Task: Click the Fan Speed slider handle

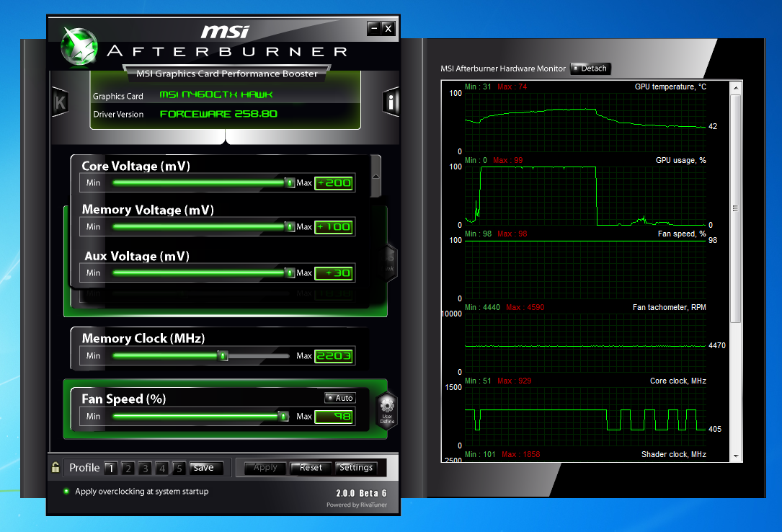Action: [283, 417]
